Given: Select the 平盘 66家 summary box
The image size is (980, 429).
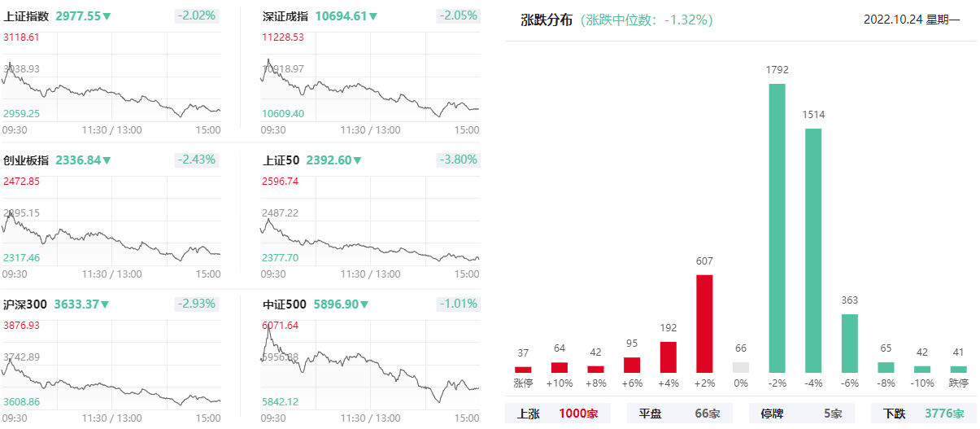Looking at the screenshot, I should click(x=680, y=414).
